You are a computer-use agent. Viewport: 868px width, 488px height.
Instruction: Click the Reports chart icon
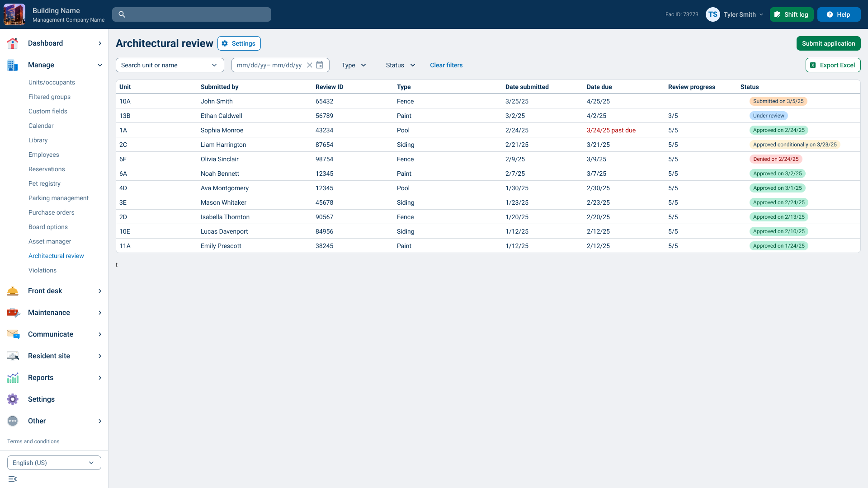point(13,378)
